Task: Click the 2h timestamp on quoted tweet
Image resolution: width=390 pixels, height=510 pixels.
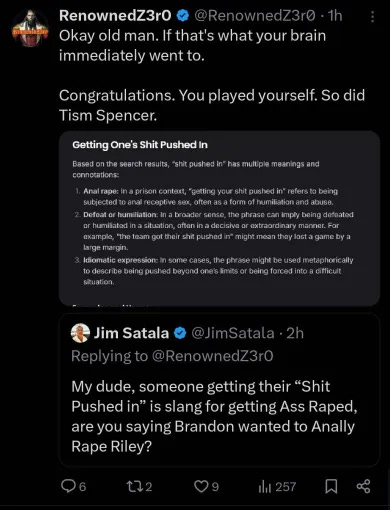Action: pos(295,333)
